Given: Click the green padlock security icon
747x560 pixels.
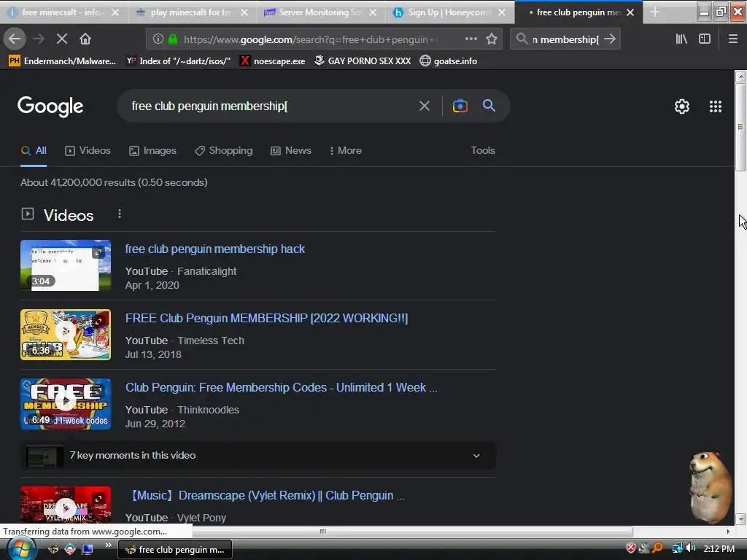Looking at the screenshot, I should tap(172, 39).
